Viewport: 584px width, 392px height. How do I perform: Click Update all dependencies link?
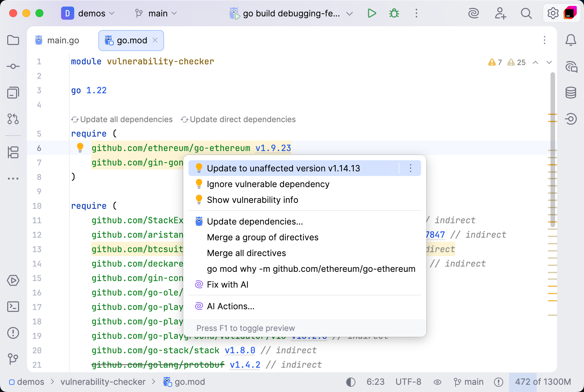pyautogui.click(x=126, y=120)
